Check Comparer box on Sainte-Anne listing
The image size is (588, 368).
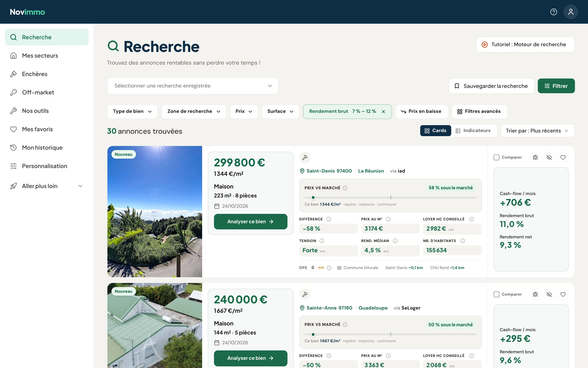click(x=496, y=294)
